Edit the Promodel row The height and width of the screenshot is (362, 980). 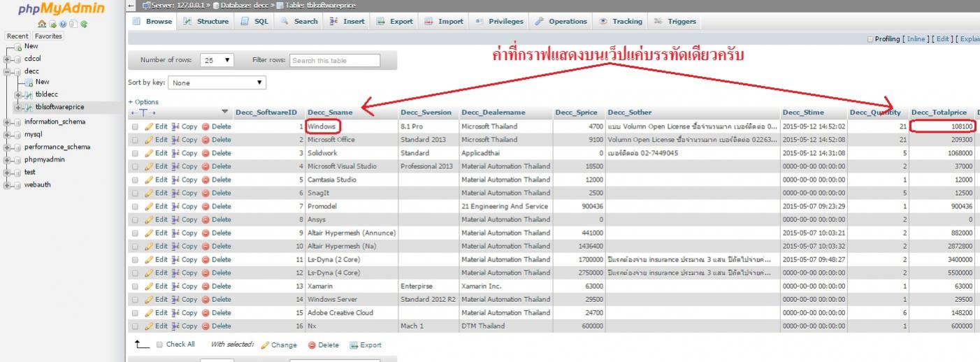pos(156,206)
